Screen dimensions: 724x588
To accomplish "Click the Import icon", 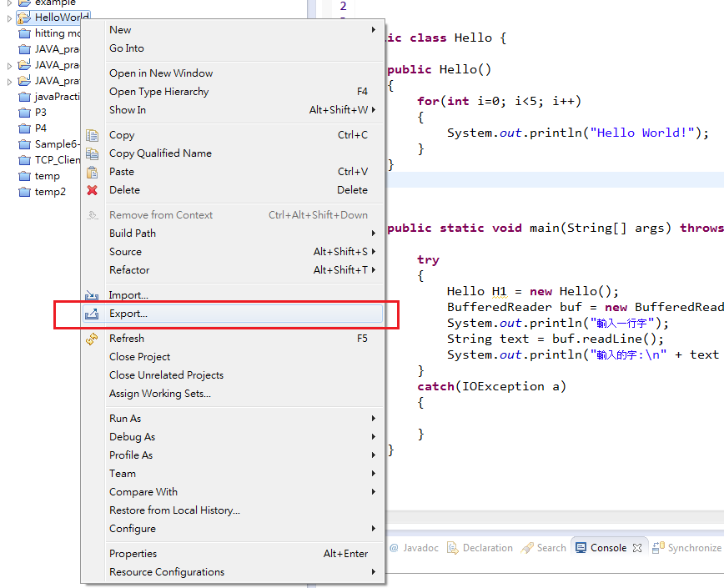I will [x=92, y=295].
